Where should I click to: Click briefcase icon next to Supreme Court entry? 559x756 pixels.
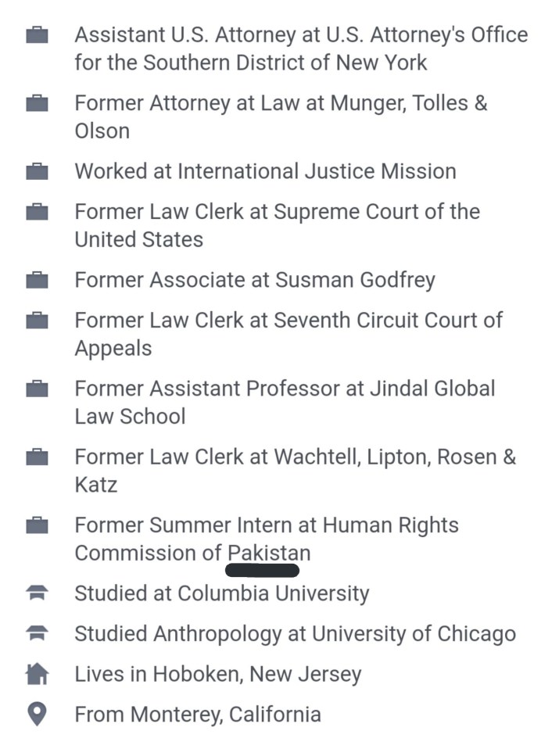point(37,212)
